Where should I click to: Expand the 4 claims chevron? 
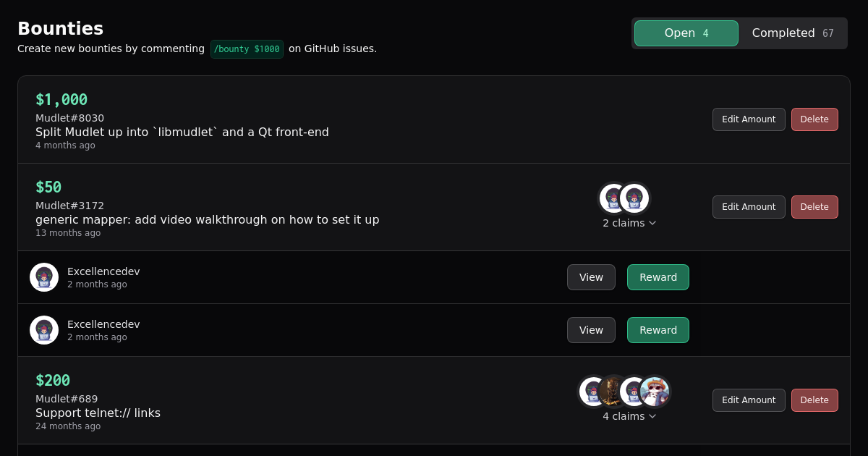click(x=652, y=416)
